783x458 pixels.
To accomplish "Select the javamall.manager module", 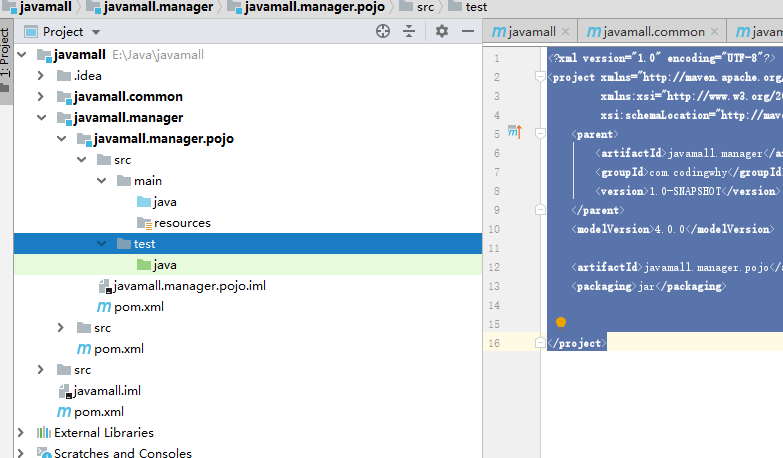I will (120, 117).
